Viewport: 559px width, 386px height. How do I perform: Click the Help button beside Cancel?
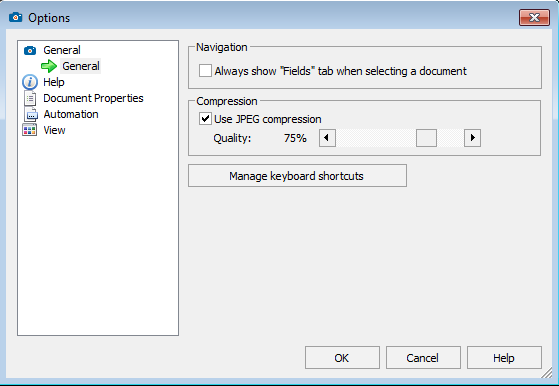point(504,357)
